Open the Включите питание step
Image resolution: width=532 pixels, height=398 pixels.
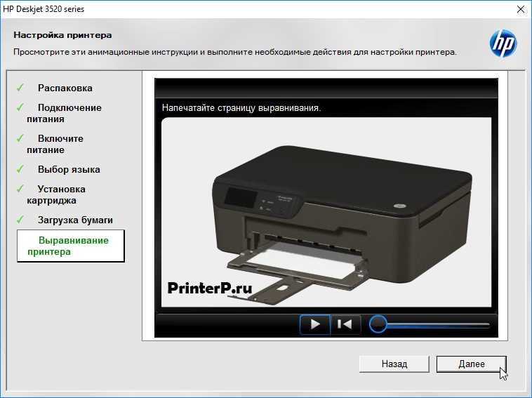click(60, 144)
